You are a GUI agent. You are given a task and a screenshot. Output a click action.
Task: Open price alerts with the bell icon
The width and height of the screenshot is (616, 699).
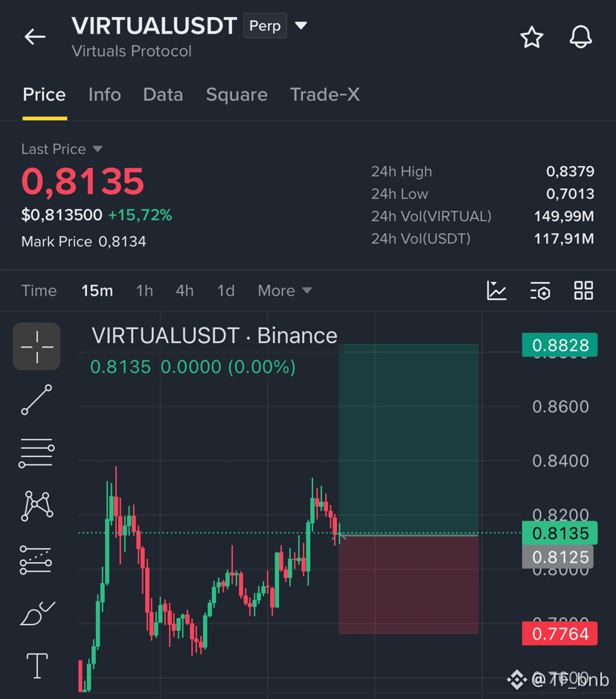click(x=580, y=37)
